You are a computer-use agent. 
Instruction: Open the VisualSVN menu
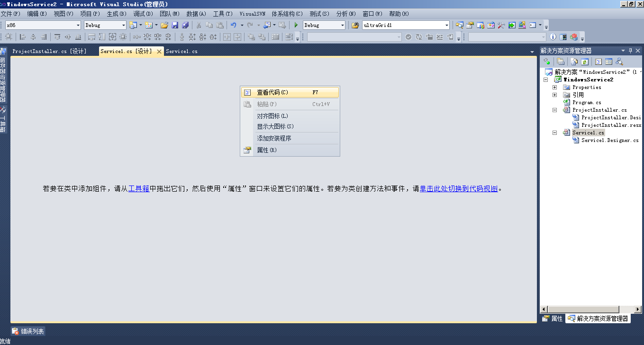point(253,14)
